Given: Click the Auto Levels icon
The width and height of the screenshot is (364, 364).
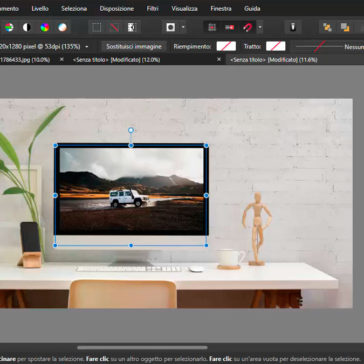Looking at the screenshot, I should pos(9,27).
